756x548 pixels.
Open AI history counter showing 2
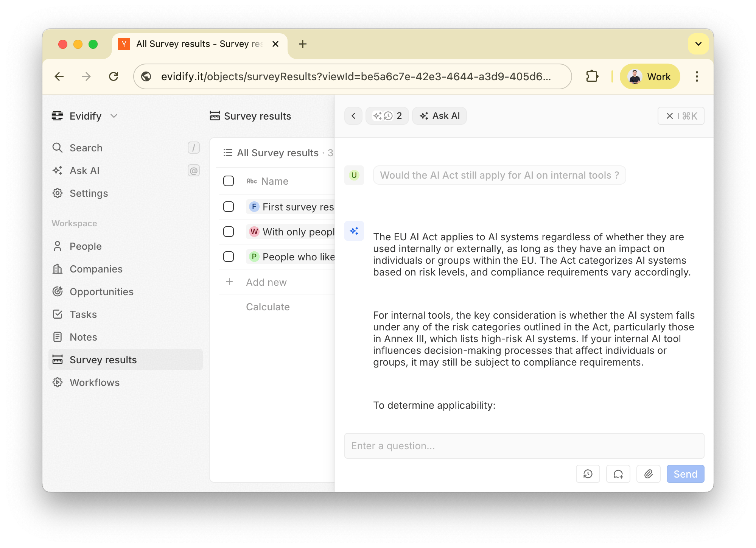[387, 116]
